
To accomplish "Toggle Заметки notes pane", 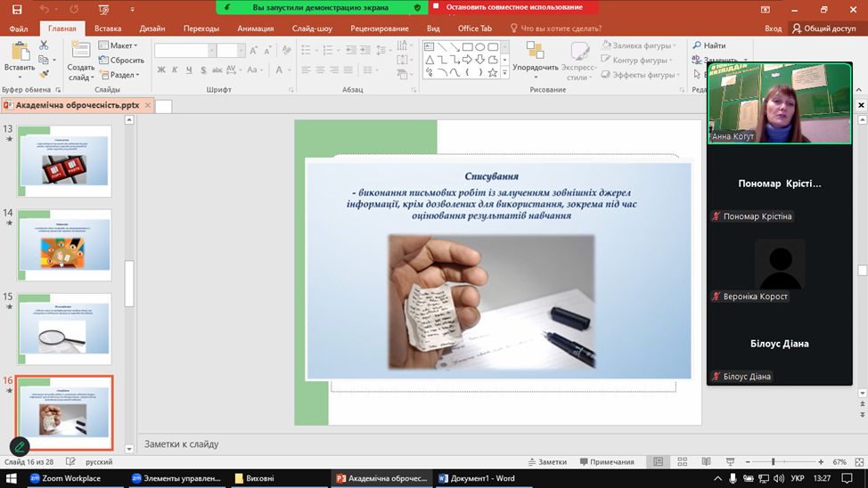I will pyautogui.click(x=545, y=462).
